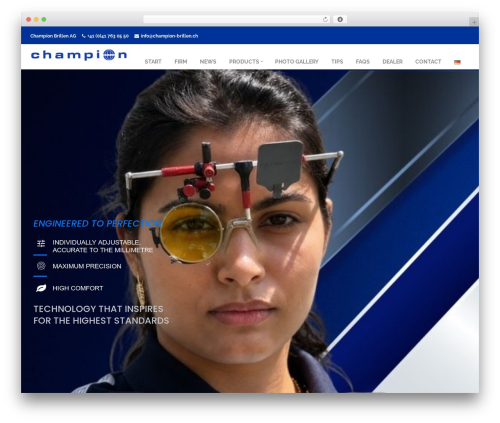Click INDIVIDUALLY ADJUSTABLE feature text
Screen dimensions: 500x423
(103, 246)
